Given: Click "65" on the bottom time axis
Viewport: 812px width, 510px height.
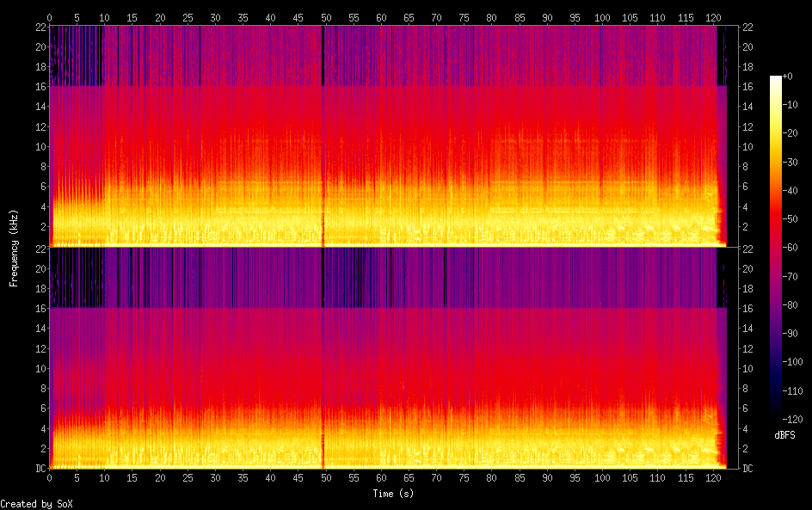Looking at the screenshot, I should point(409,478).
